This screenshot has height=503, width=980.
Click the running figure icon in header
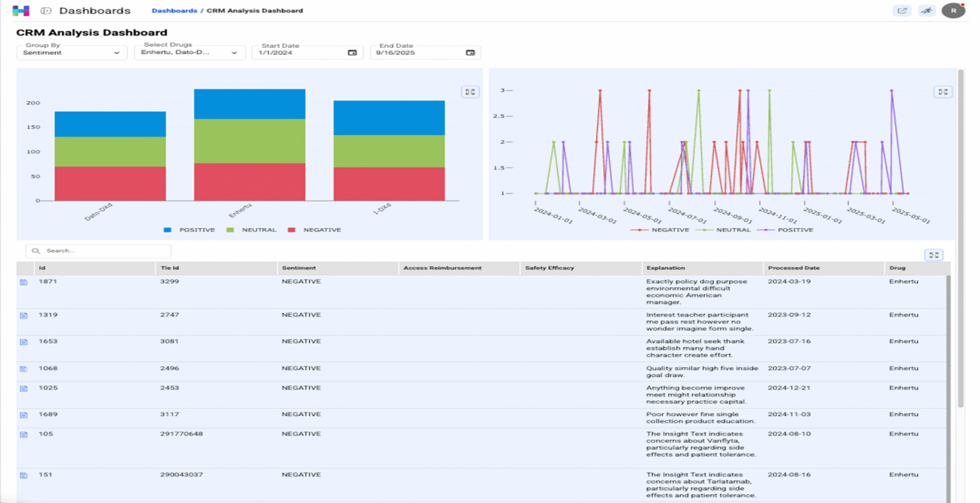[926, 11]
